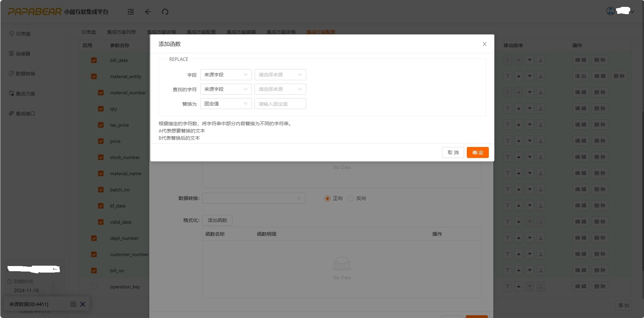Open 数据转换 in the sidebar menu
Screen dimensions: 644x318
(25, 74)
